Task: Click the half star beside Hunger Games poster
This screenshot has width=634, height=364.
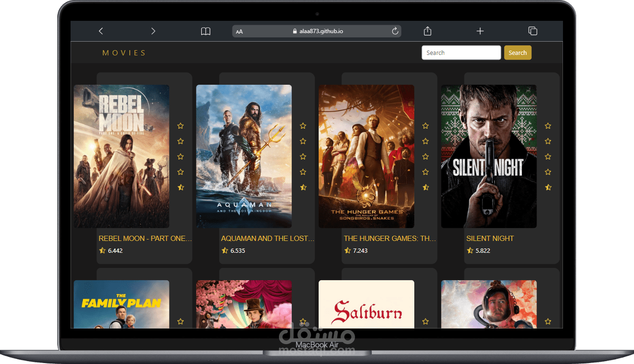Action: click(425, 187)
